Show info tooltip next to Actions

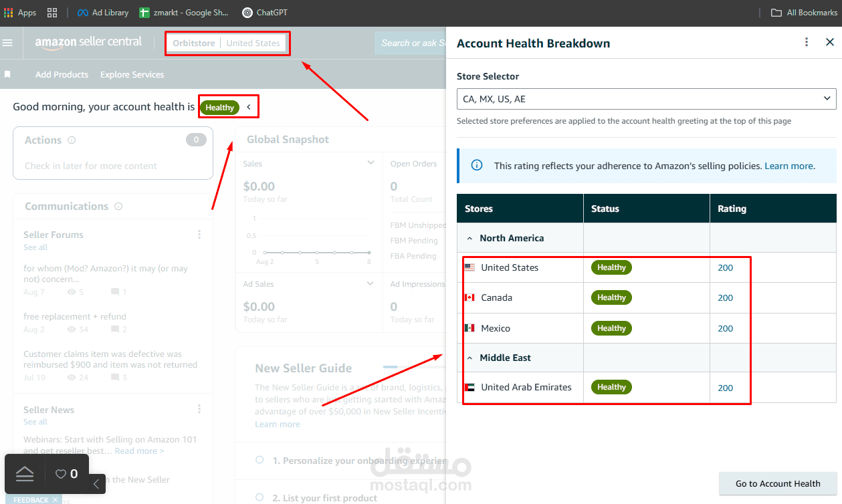coord(72,140)
